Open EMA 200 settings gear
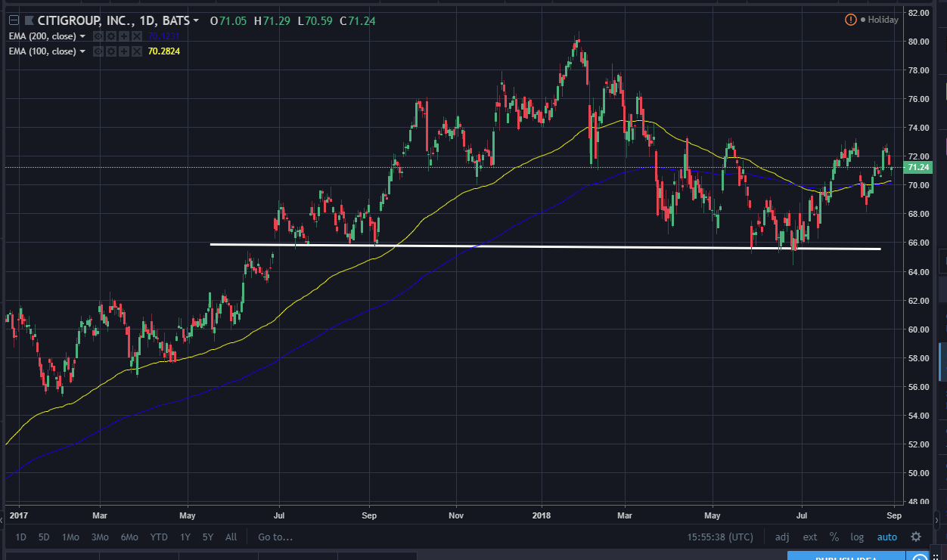The width and height of the screenshot is (947, 560). 110,36
